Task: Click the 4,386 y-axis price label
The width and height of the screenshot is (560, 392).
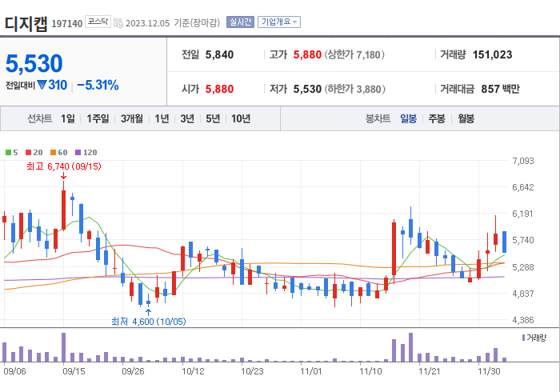Action: [523, 320]
